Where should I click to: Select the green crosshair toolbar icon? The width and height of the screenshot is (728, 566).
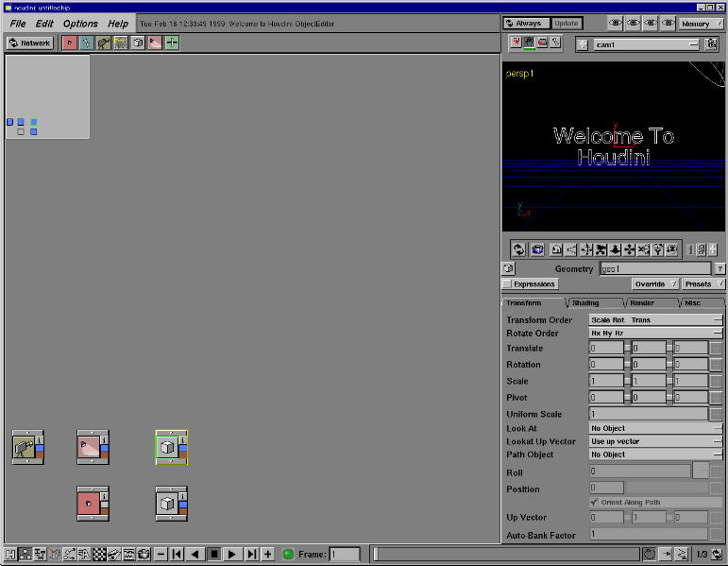172,43
